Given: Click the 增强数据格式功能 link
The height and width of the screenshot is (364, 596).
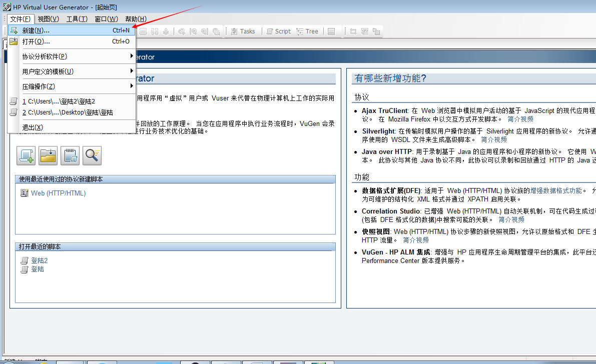Looking at the screenshot, I should click(555, 190).
